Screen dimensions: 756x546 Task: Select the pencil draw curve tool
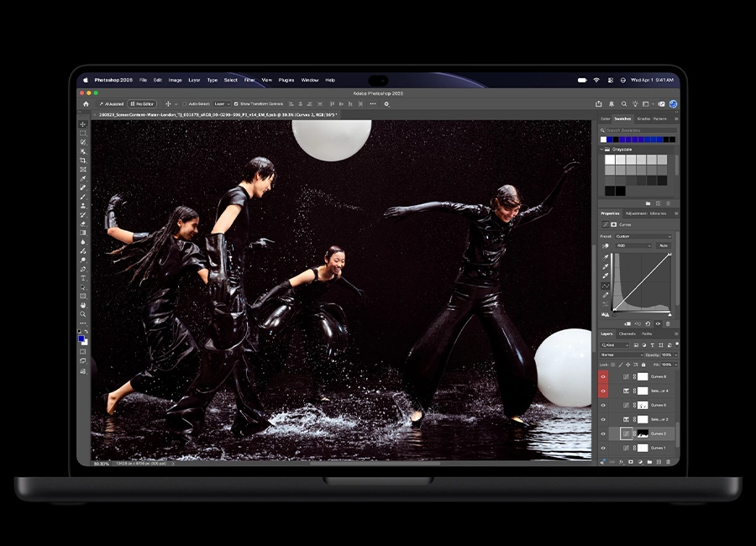[x=606, y=295]
